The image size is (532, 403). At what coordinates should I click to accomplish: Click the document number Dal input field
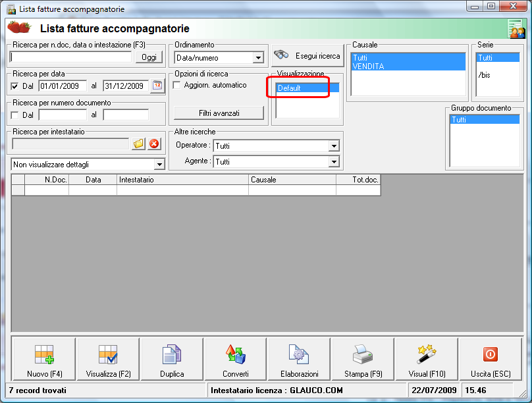coord(63,115)
